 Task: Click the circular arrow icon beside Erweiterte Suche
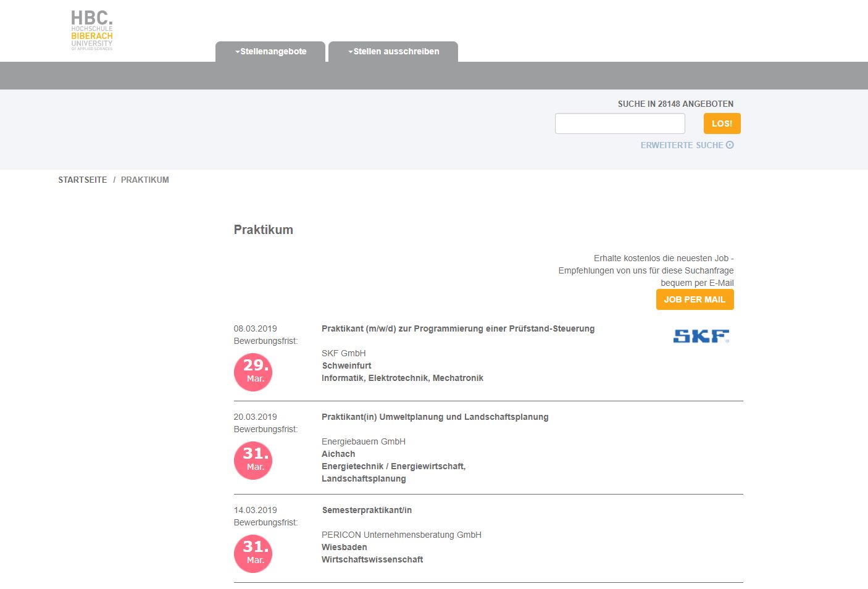click(x=731, y=144)
